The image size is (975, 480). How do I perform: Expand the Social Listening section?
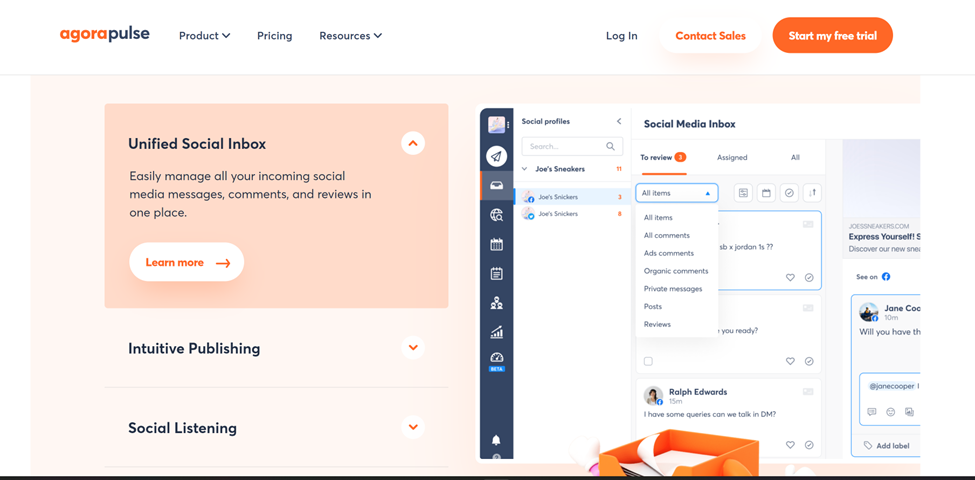(x=413, y=427)
